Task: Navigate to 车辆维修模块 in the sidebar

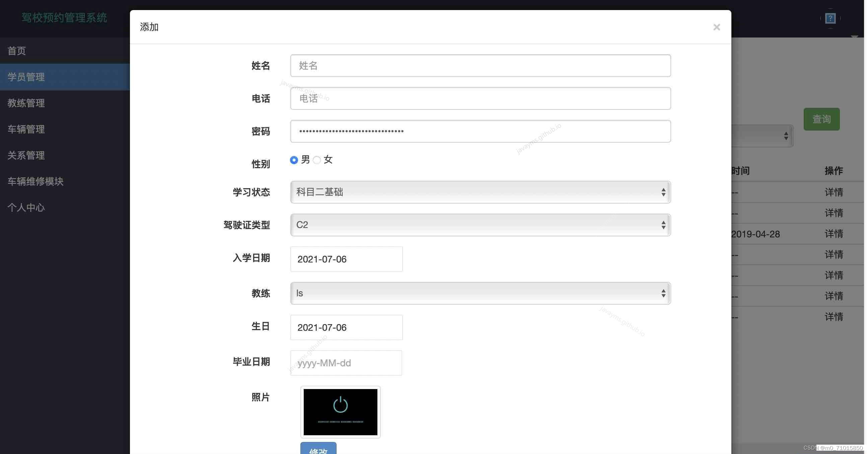Action: 36,181
